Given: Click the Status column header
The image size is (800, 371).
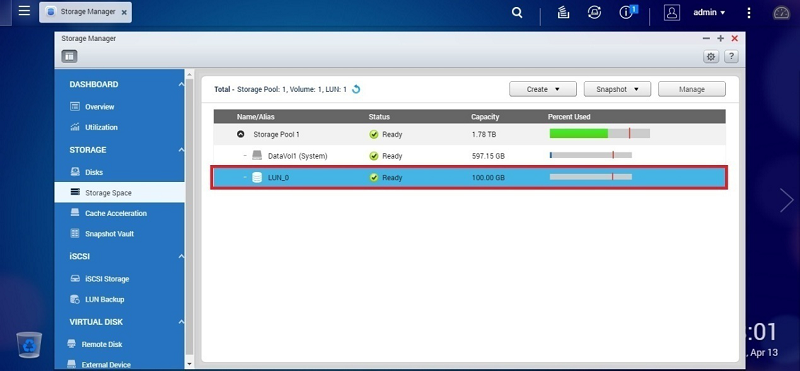Looking at the screenshot, I should click(379, 117).
